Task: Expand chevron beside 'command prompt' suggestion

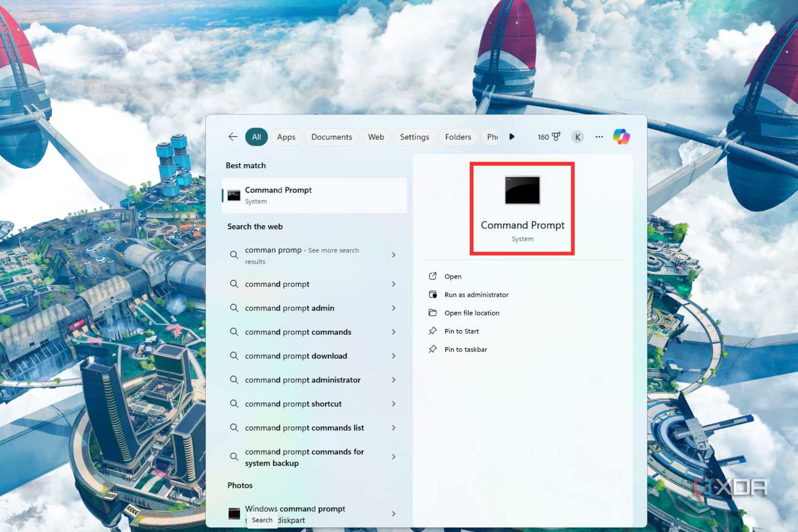Action: [x=394, y=284]
